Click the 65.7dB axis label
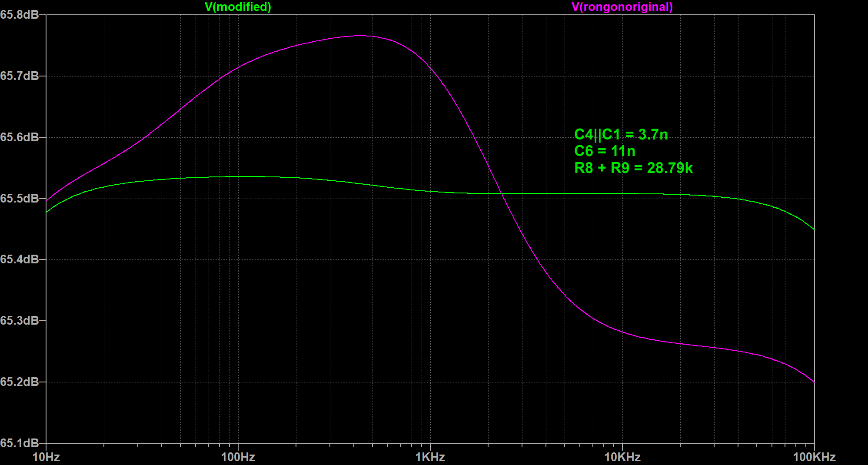 pos(20,76)
